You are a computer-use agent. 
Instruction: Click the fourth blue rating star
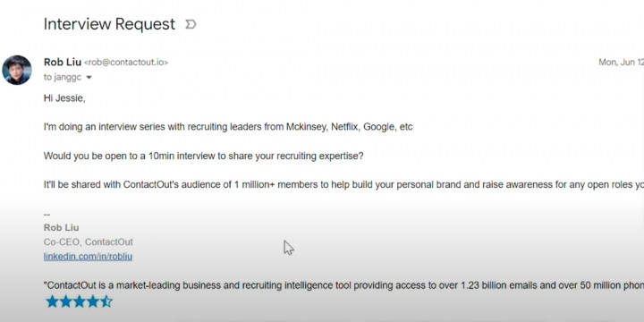(93, 301)
